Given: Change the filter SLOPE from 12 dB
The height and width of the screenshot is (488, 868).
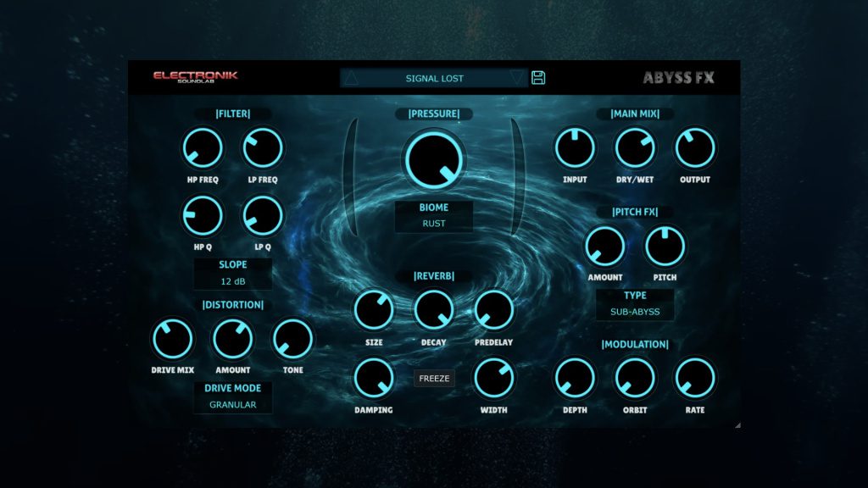Looking at the screenshot, I should pyautogui.click(x=233, y=280).
